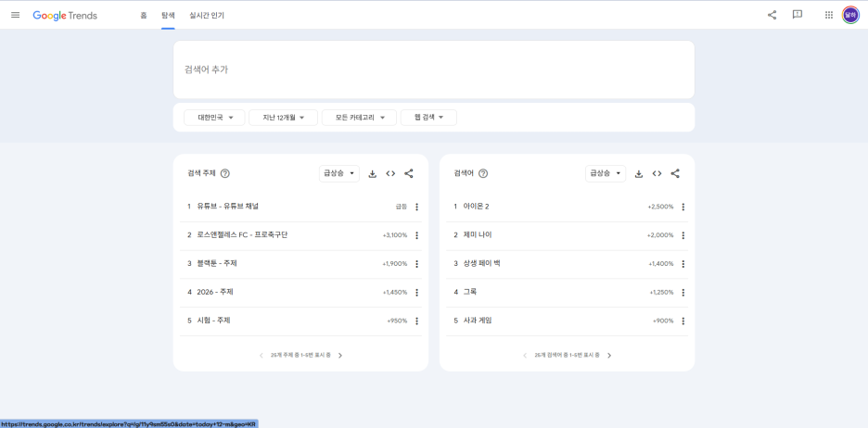Image resolution: width=868 pixels, height=428 pixels.
Task: Download the 검색어 data as CSV
Action: [639, 173]
